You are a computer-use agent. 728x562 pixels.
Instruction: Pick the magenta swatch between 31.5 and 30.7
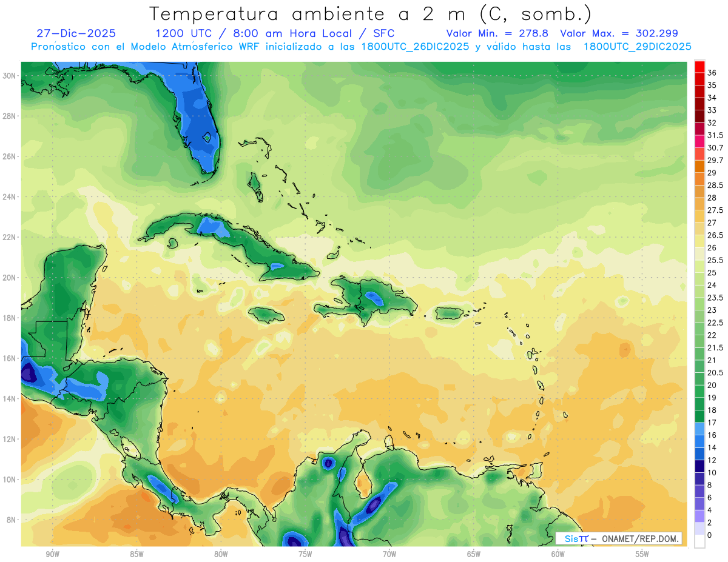point(699,141)
